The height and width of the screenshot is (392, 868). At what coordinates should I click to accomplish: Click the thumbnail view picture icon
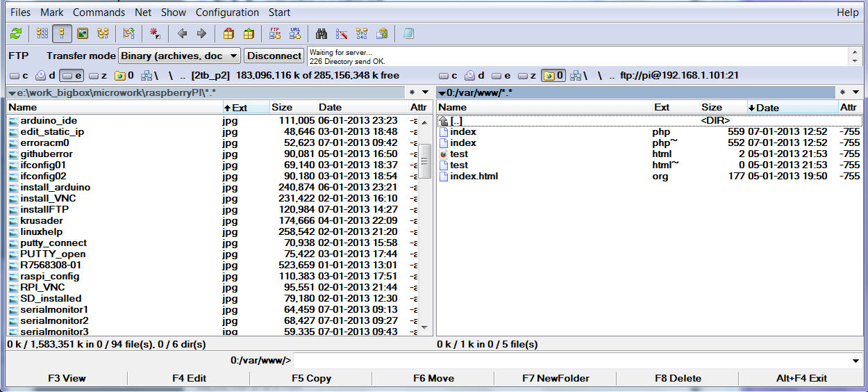tap(83, 33)
